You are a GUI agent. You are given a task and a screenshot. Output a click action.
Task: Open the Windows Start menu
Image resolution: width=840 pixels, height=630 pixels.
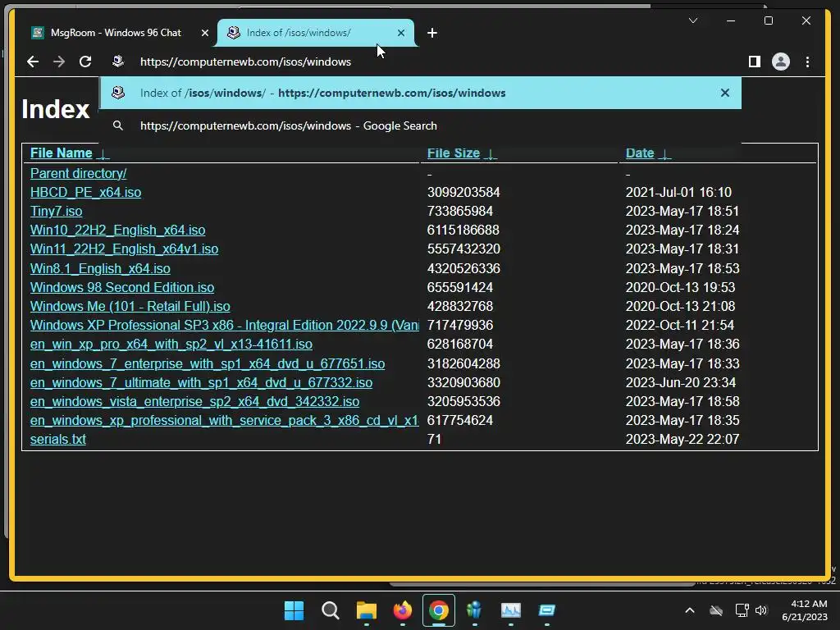click(294, 610)
